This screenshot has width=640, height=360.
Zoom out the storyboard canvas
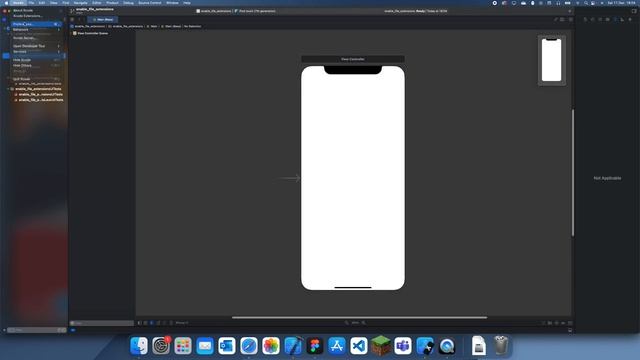click(347, 323)
